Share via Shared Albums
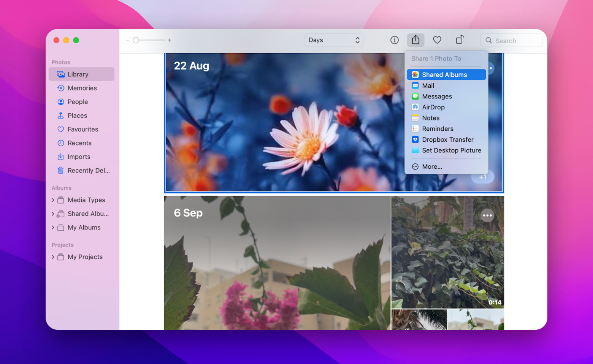 click(444, 74)
